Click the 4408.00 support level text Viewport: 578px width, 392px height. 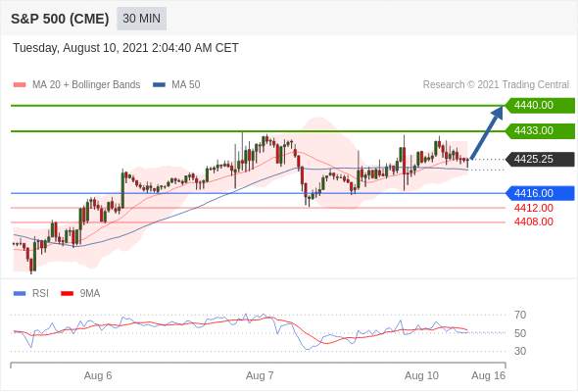pos(533,221)
